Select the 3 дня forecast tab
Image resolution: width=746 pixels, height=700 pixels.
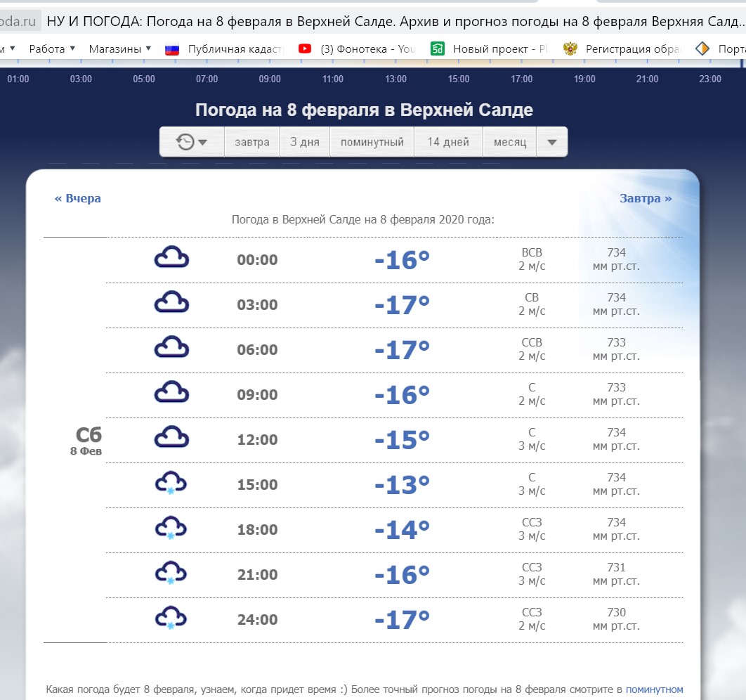[x=305, y=142]
